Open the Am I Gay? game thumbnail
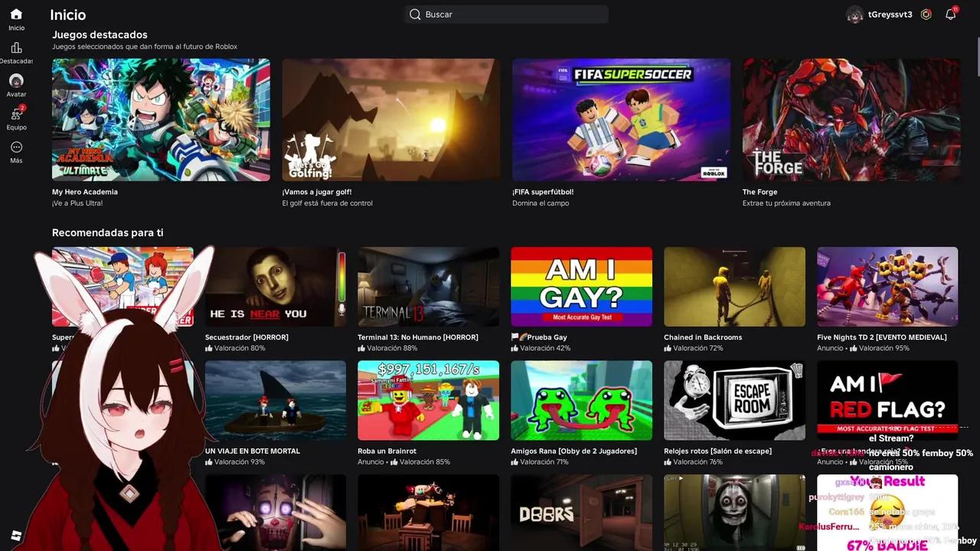Screen dimensions: 980x551 pos(582,287)
